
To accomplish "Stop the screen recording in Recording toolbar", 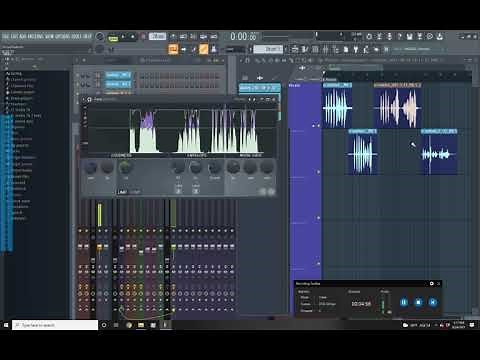I will click(x=418, y=302).
